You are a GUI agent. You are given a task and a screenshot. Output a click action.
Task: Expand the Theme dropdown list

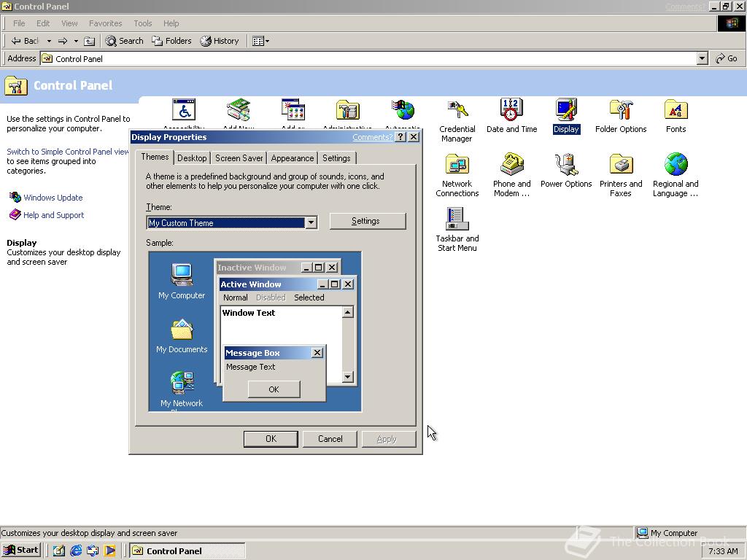point(311,222)
